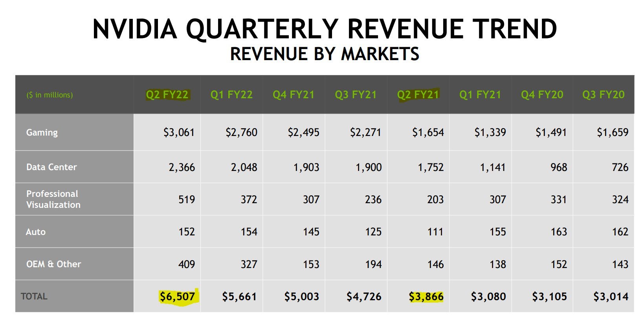The height and width of the screenshot is (325, 644).
Task: Select the 'Q4 FY20' column header
Action: [x=542, y=95]
